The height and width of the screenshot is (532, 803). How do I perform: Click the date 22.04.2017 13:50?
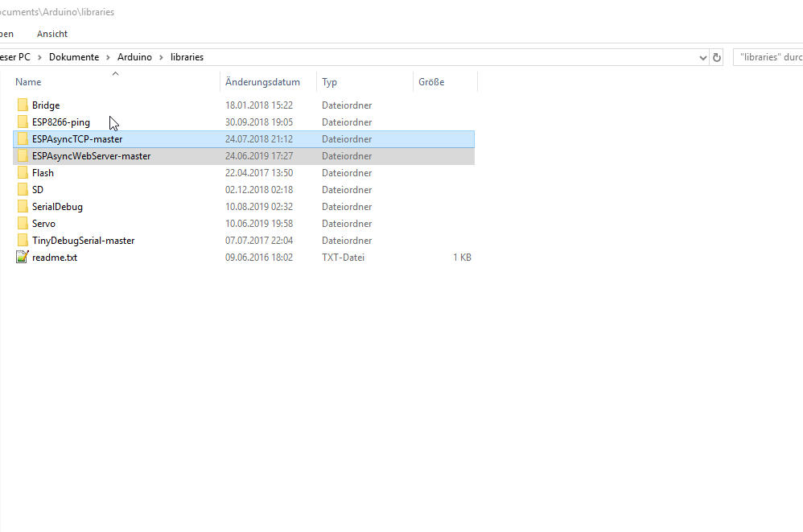click(x=259, y=172)
